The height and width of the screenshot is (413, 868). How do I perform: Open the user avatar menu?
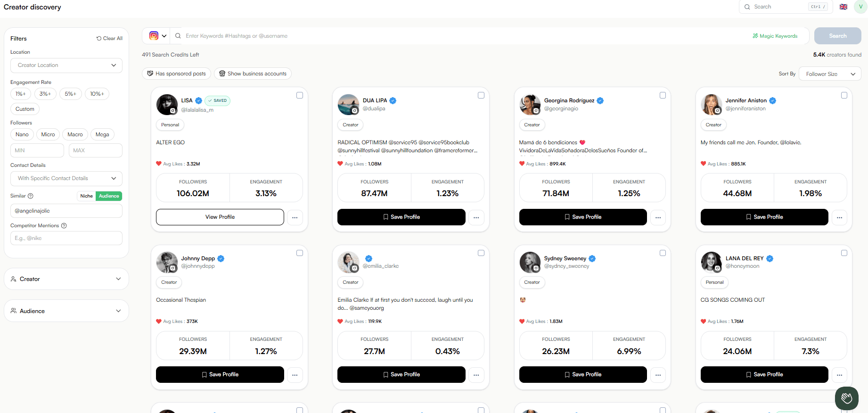tap(860, 7)
